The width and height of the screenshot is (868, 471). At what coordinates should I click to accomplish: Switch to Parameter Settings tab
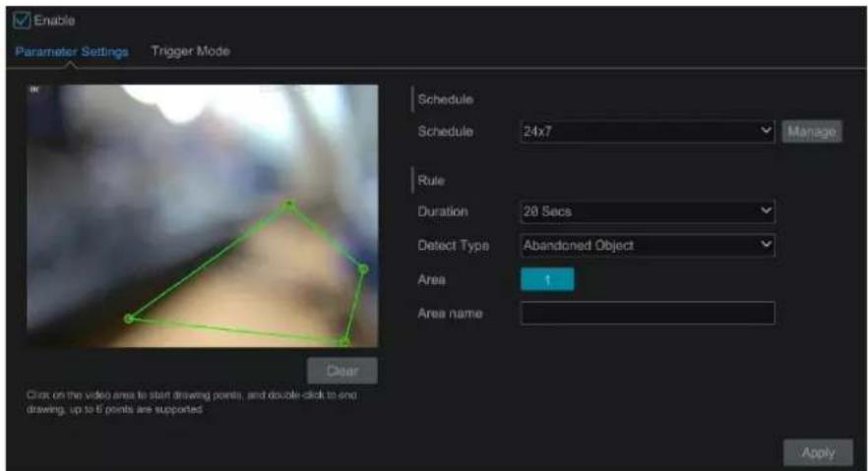(72, 51)
